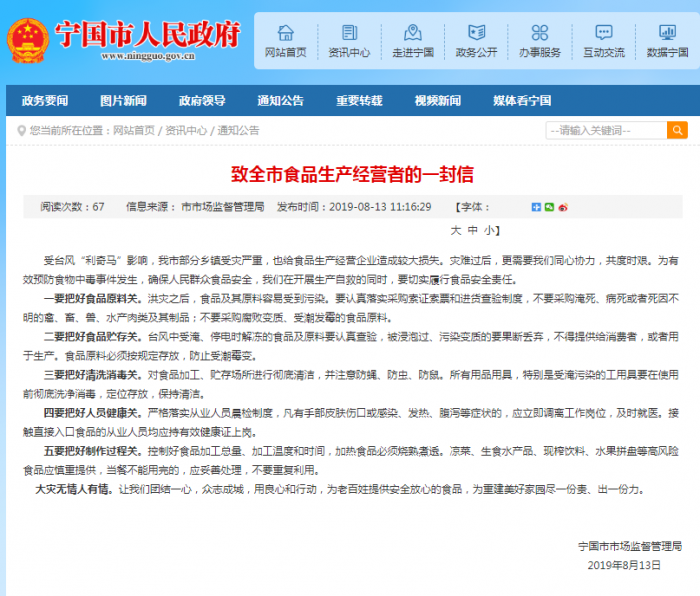This screenshot has width=700, height=596.
Task: Click the source text 市市场监督管理局
Action: point(223,207)
